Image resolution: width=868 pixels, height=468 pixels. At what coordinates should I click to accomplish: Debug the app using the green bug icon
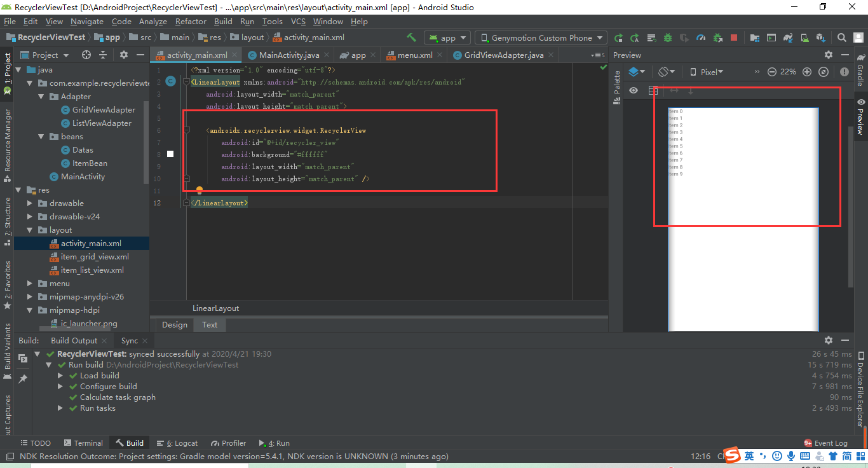click(x=667, y=38)
